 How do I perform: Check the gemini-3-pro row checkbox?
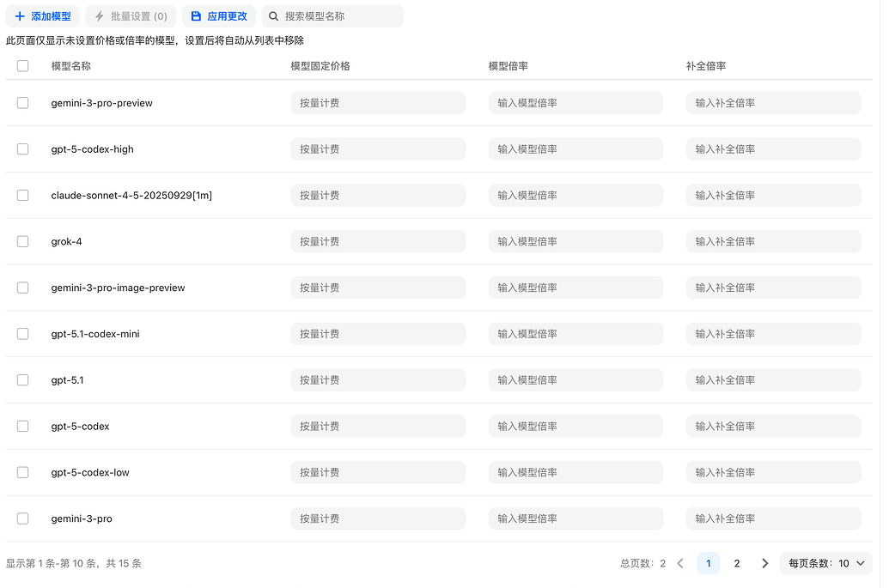(22, 518)
